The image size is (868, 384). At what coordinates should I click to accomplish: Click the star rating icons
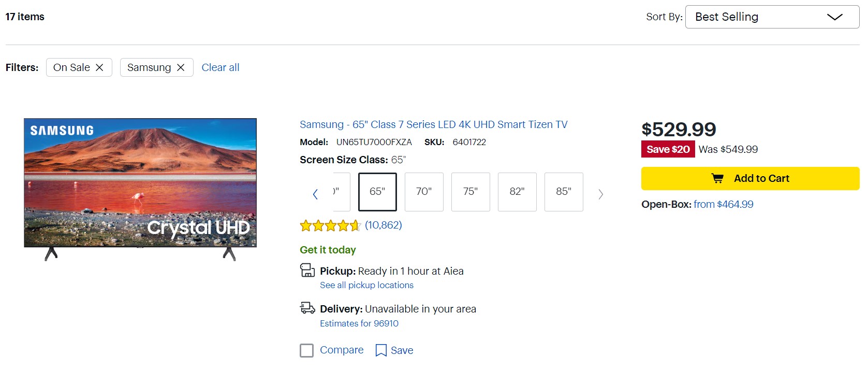[x=330, y=225]
